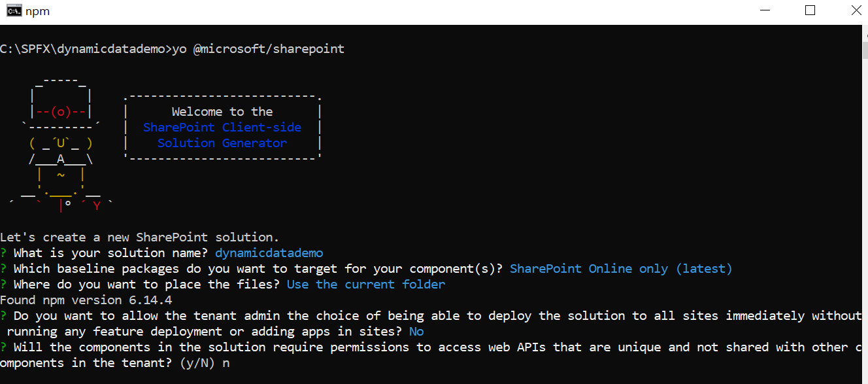Click the Yeoman robot ASCII art face

61,111
